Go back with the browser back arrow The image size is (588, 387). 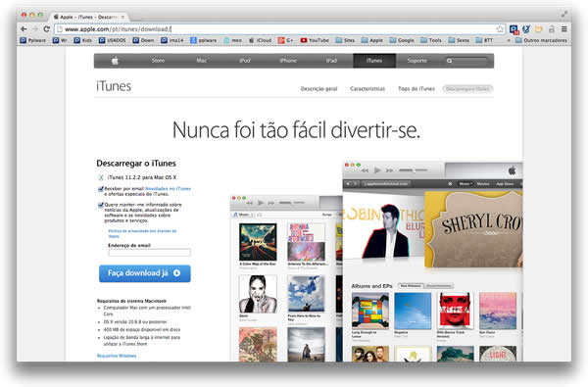pos(24,28)
